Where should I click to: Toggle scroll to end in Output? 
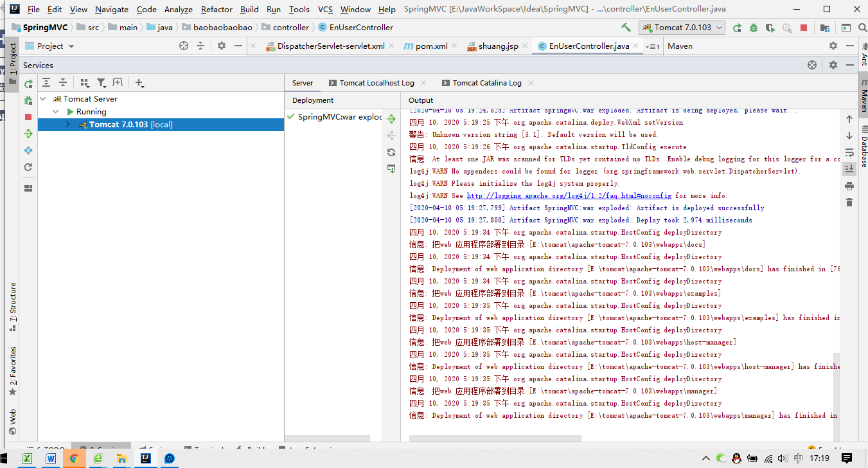(x=849, y=169)
